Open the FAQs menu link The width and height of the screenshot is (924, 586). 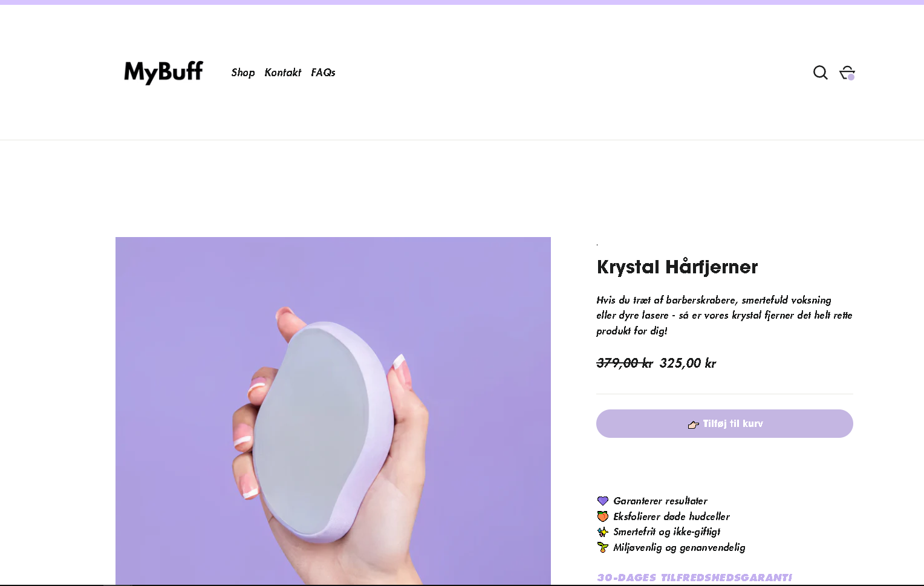[323, 73]
